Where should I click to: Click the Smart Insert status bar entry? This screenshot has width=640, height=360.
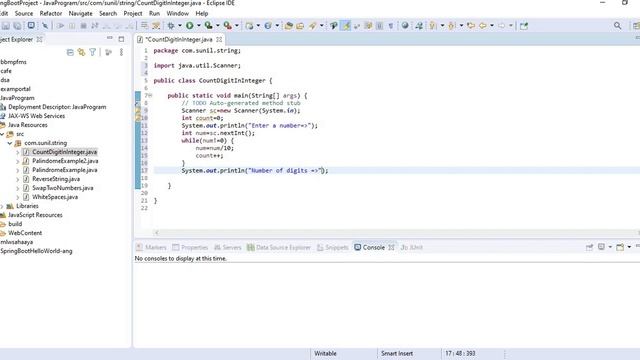click(x=397, y=353)
